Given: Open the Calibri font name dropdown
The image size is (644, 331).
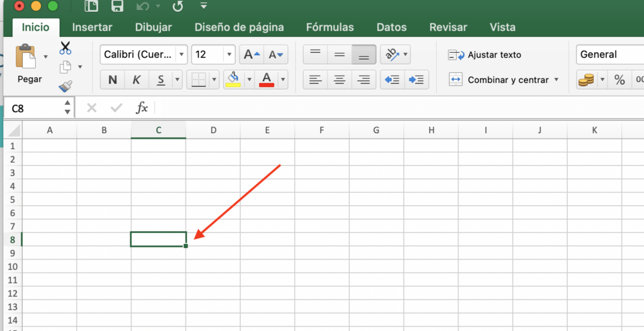Looking at the screenshot, I should tap(181, 55).
